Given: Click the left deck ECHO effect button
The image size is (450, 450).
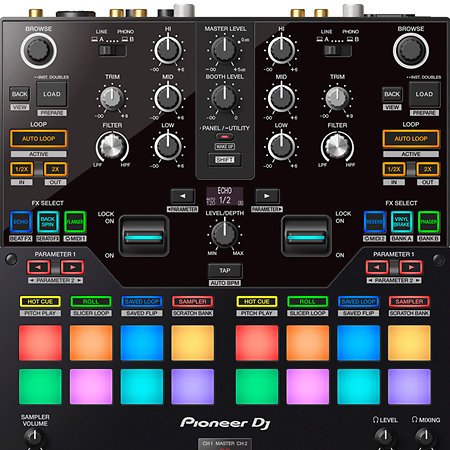Looking at the screenshot, I should point(21,222).
